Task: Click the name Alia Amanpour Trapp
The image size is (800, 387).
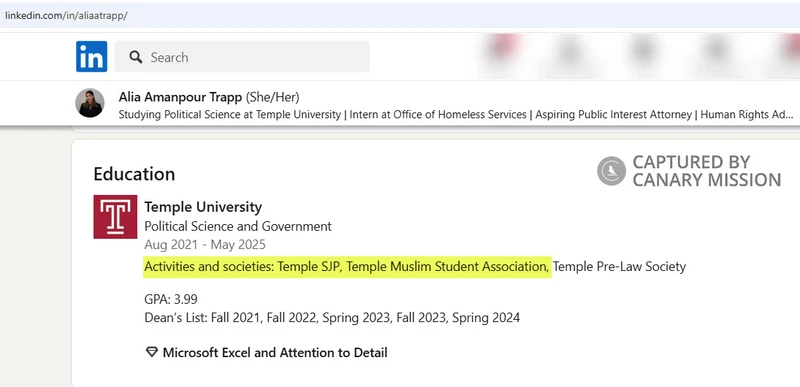Action: 180,97
